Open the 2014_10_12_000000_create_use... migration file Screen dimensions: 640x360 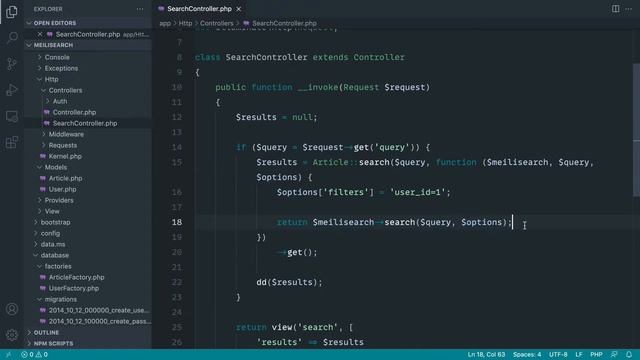99,311
